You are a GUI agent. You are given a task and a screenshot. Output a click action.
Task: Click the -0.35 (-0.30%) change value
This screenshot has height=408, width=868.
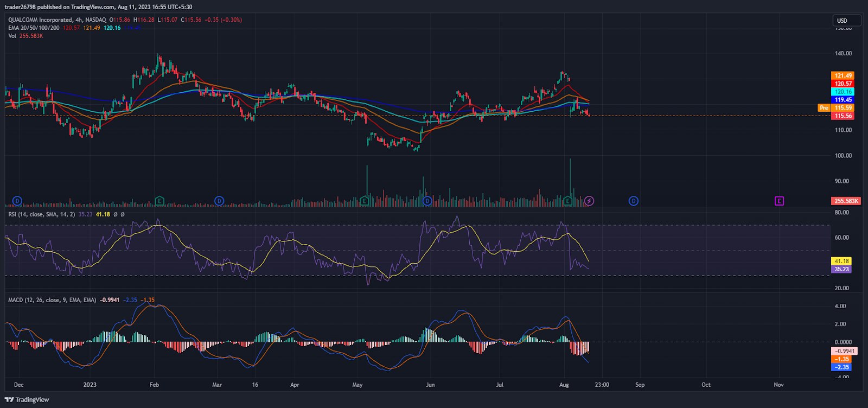click(x=224, y=20)
